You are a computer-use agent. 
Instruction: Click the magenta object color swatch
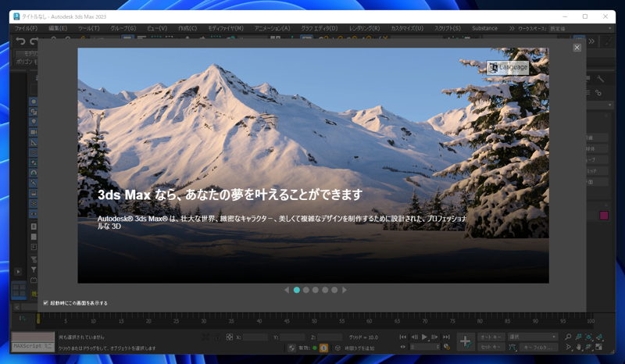[604, 216]
